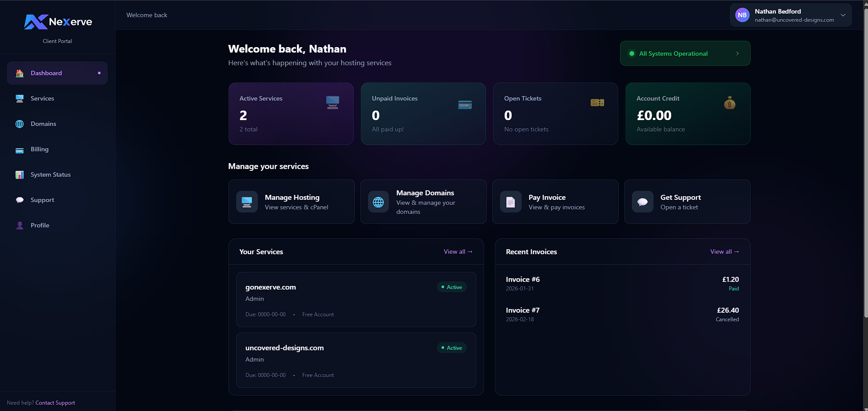This screenshot has height=411, width=868.
Task: Expand the Nathan Bedford account dropdown
Action: [843, 15]
